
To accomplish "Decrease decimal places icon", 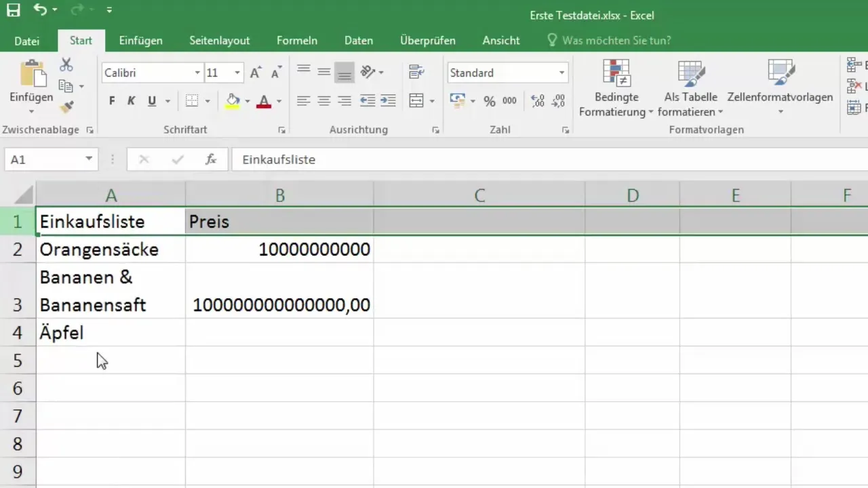I will [x=558, y=101].
